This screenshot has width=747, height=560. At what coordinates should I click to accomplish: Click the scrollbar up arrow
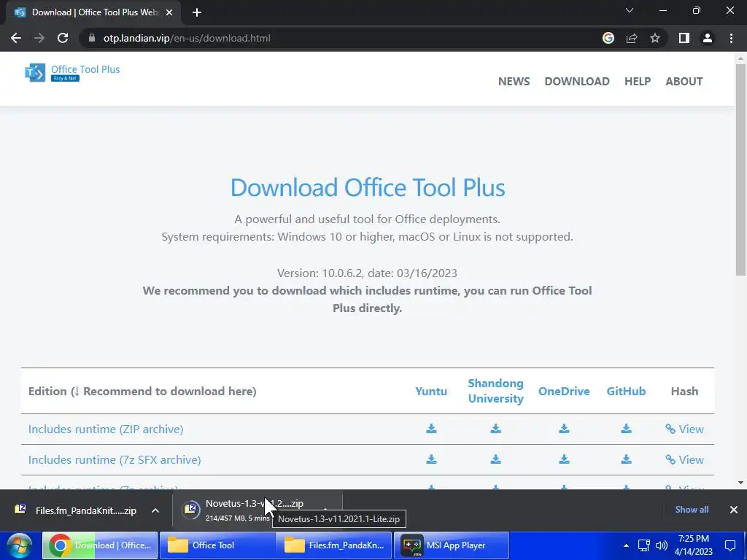click(x=740, y=58)
